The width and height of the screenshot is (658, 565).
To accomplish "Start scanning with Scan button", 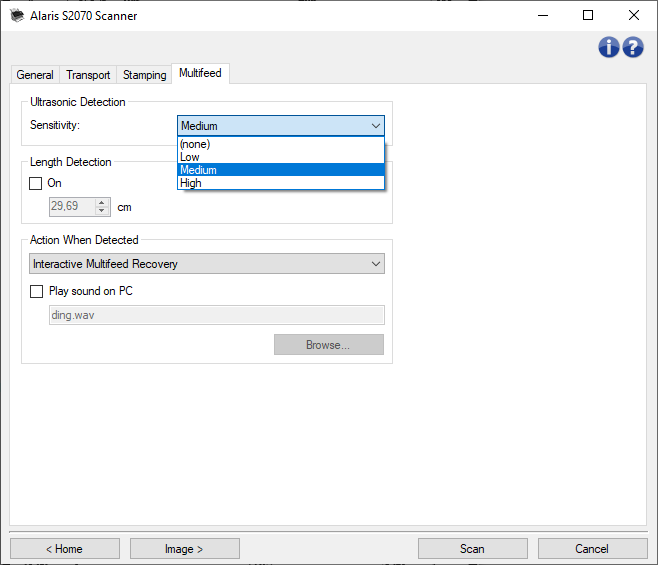I will click(473, 549).
